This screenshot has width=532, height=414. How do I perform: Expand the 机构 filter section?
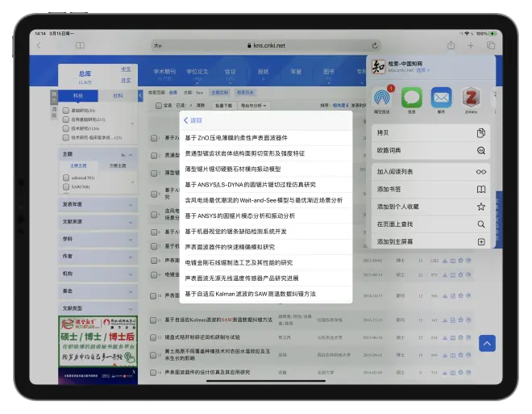click(98, 274)
